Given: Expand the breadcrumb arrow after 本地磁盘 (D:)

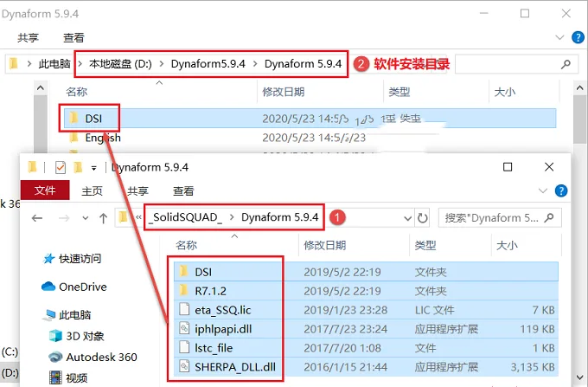Looking at the screenshot, I should [162, 64].
